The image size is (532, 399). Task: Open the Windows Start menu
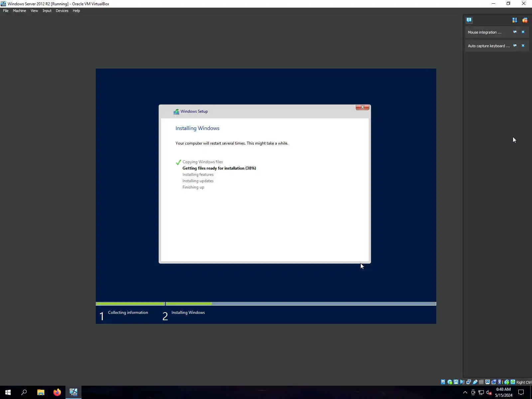pos(8,392)
